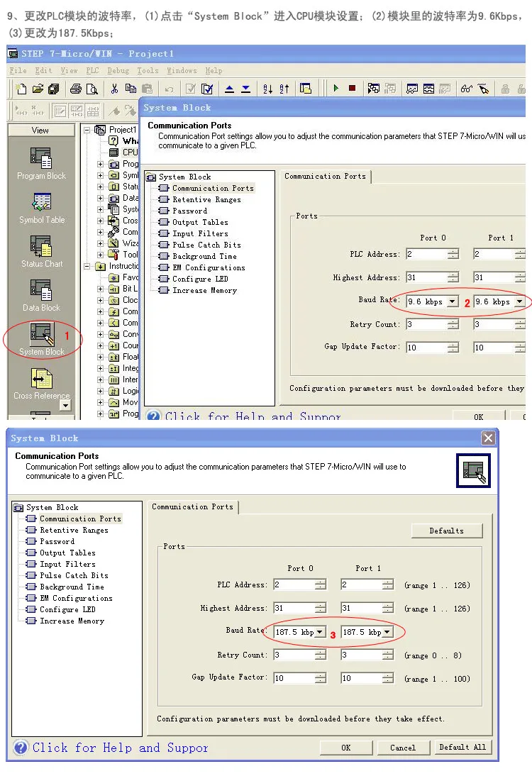Open the Edit menu
Viewport: 532px width, 776px height.
[43, 70]
